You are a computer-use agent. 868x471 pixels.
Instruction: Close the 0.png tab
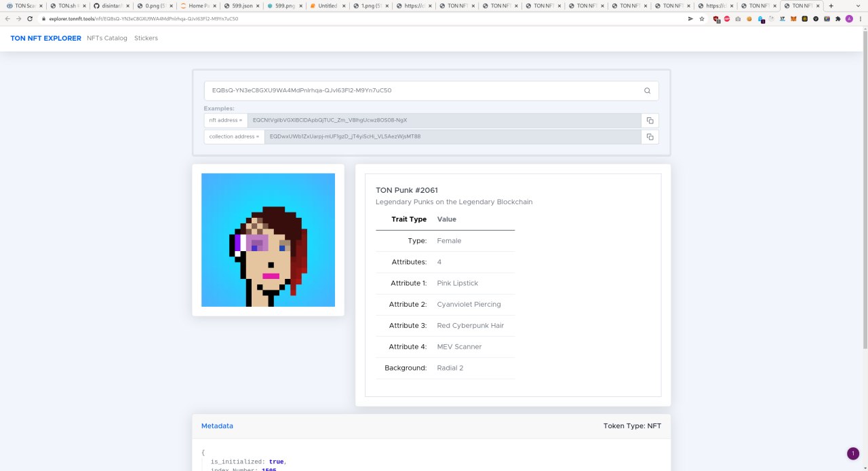171,5
